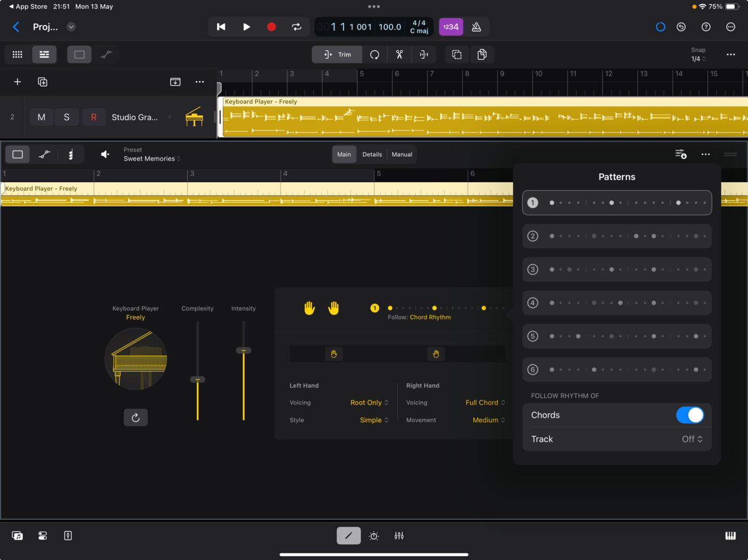Open the Sweet Memories preset menu
This screenshot has width=748, height=560.
tap(152, 159)
